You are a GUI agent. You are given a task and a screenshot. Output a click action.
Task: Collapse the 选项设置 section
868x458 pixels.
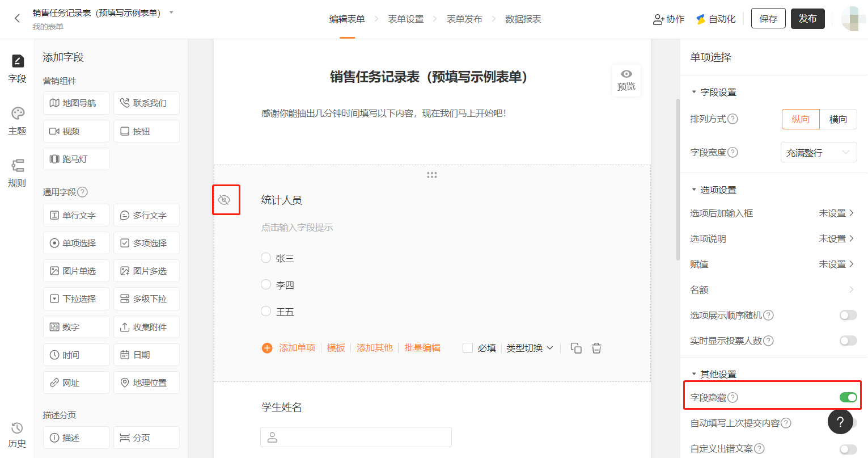[694, 190]
